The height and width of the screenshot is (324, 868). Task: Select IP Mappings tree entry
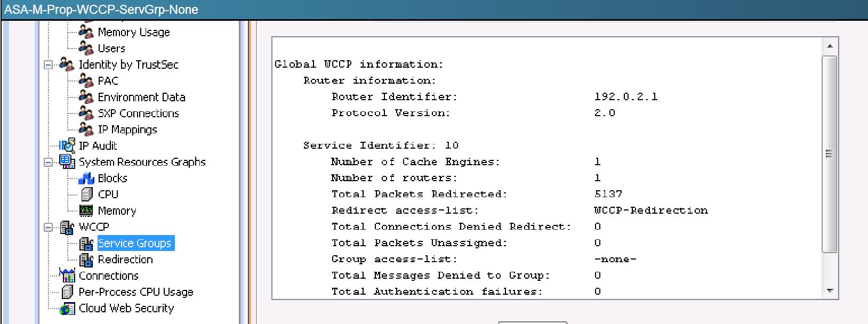[x=127, y=129]
